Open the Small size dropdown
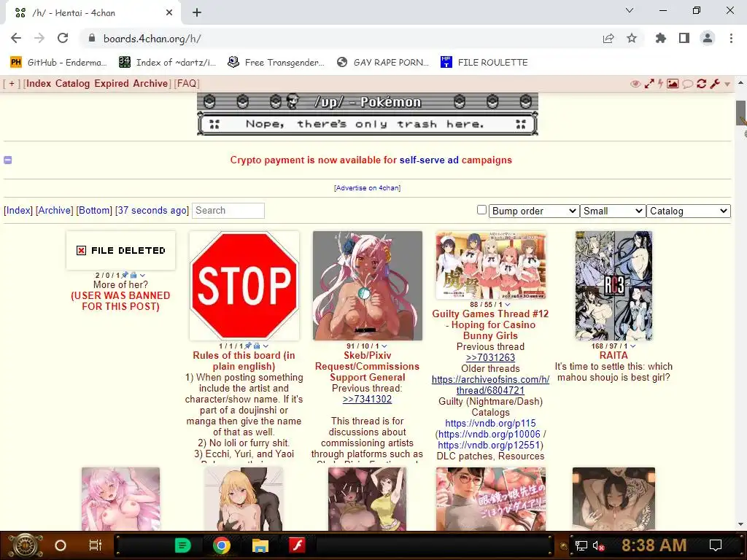This screenshot has width=747, height=560. pos(613,211)
